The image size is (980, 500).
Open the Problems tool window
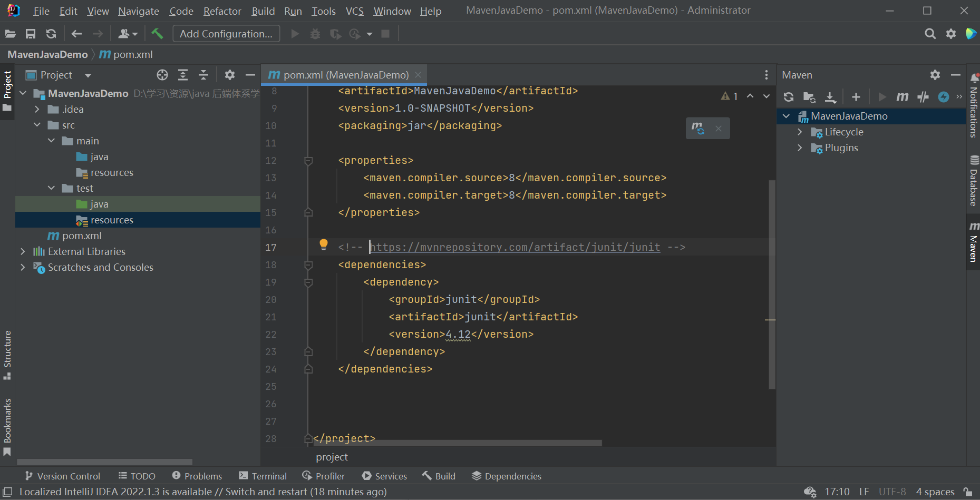coord(197,476)
